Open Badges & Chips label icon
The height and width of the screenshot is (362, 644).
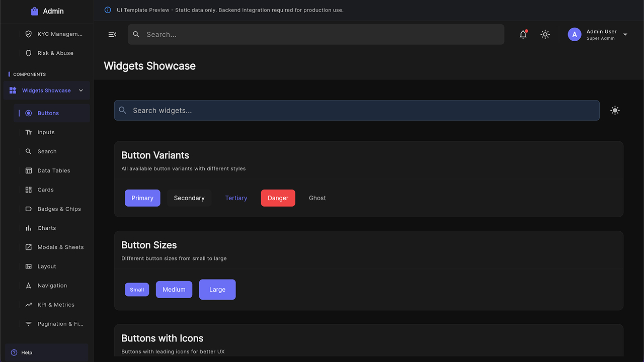coord(29,209)
